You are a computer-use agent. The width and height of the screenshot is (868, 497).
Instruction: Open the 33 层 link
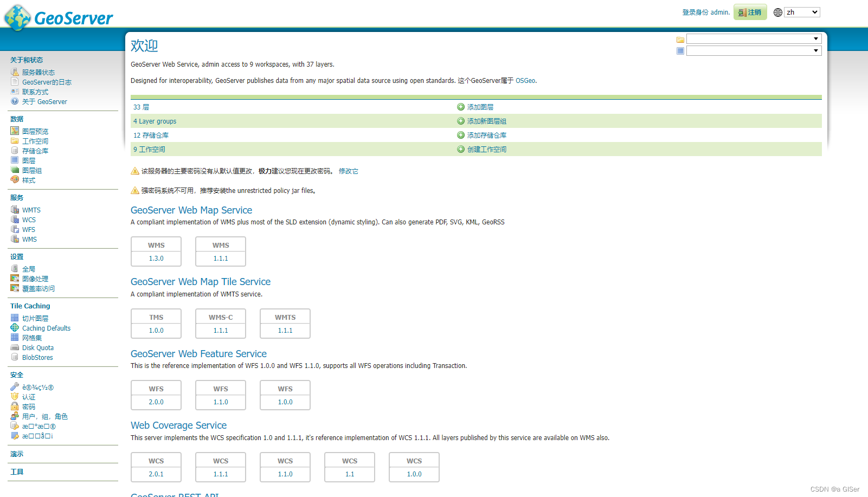(x=141, y=107)
